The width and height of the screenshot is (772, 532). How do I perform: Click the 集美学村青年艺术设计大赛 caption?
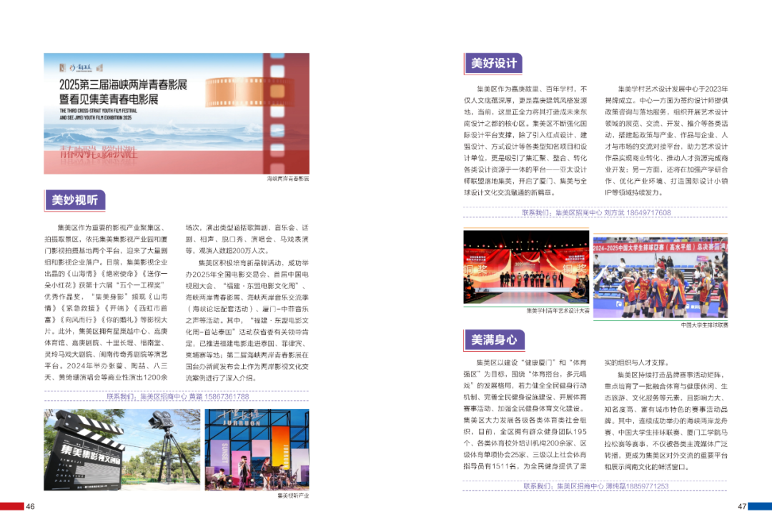click(x=558, y=311)
